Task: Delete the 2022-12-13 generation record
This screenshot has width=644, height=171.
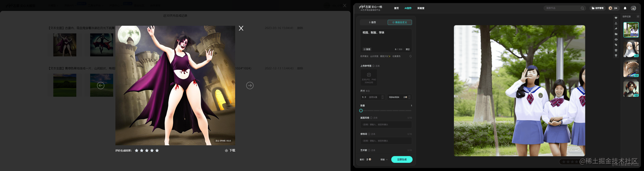Action: 300,68
